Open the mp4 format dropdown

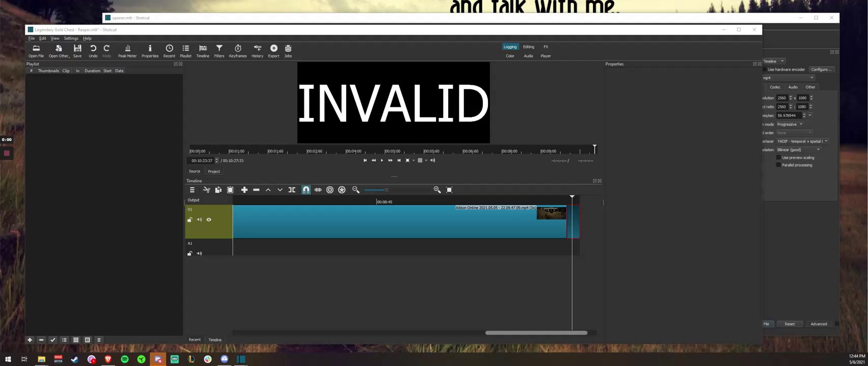789,78
